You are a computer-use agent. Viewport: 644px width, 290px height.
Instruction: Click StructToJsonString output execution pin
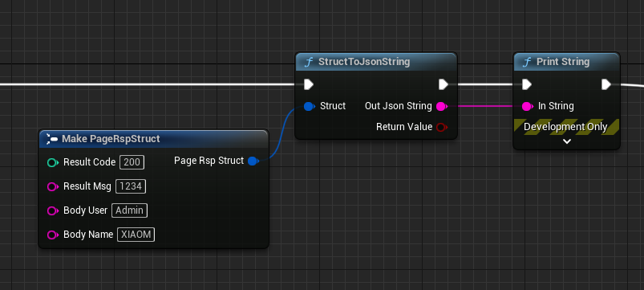pos(444,84)
